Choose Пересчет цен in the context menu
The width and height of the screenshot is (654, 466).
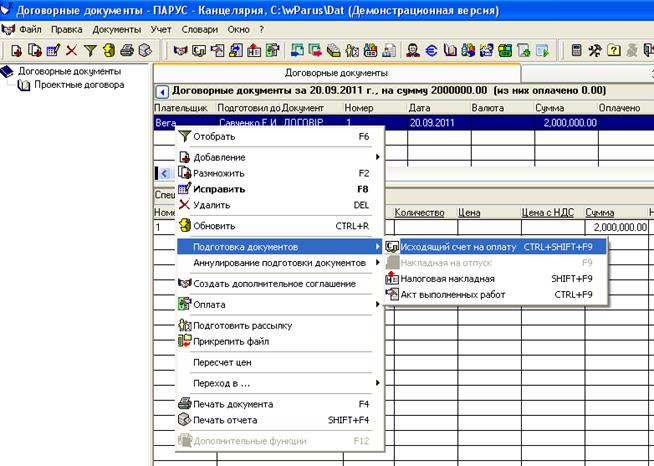coord(279,362)
